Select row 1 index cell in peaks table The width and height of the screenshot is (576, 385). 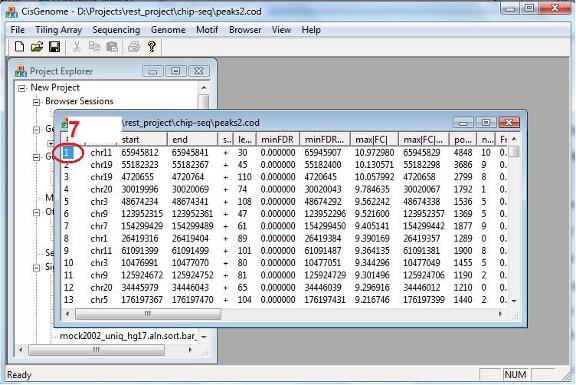(68, 152)
